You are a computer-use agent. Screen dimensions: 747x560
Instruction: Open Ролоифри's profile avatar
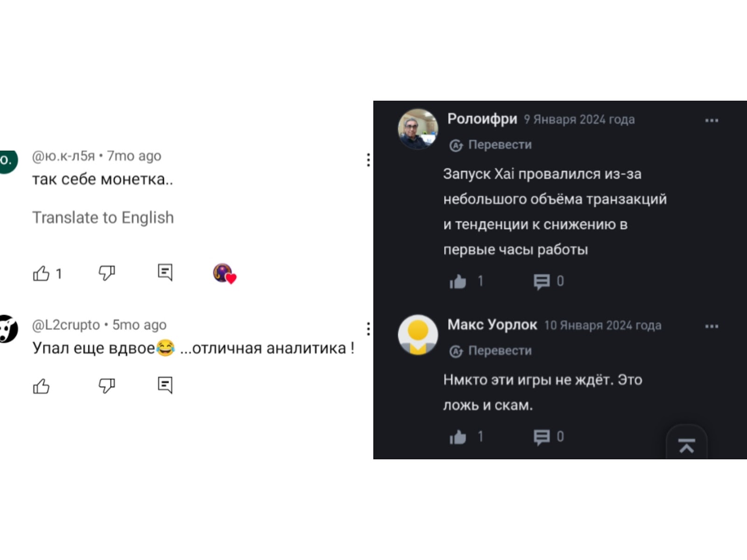(x=418, y=129)
